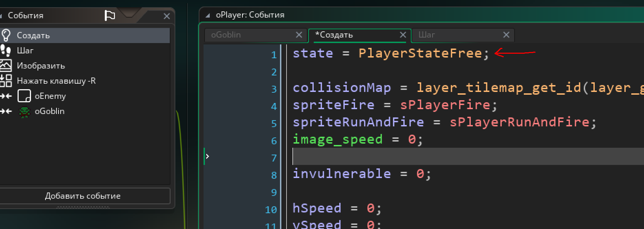Image resolution: width=644 pixels, height=229 pixels.
Task: Click line number 4 in the gutter
Action: pos(274,107)
